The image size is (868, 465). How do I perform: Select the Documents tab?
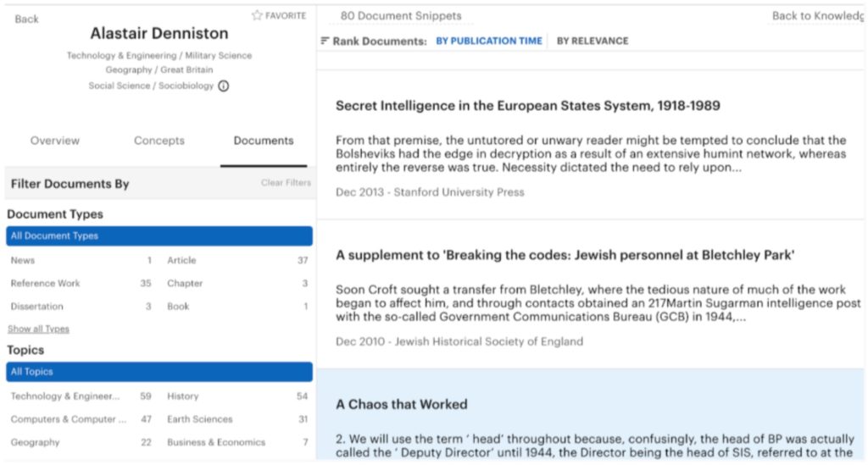(264, 141)
